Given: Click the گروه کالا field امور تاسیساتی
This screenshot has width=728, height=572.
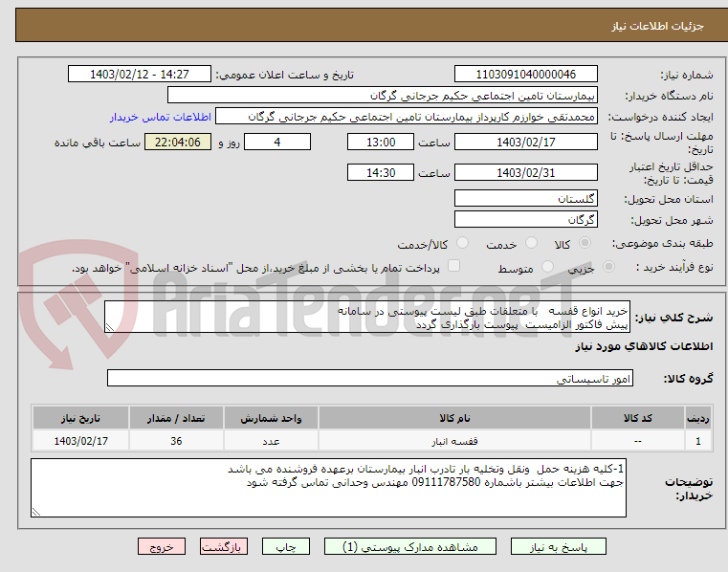Looking at the screenshot, I should coord(370,378).
